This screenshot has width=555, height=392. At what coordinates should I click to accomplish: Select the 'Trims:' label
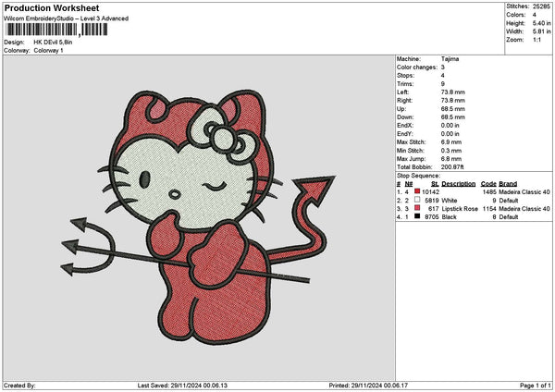[x=405, y=84]
